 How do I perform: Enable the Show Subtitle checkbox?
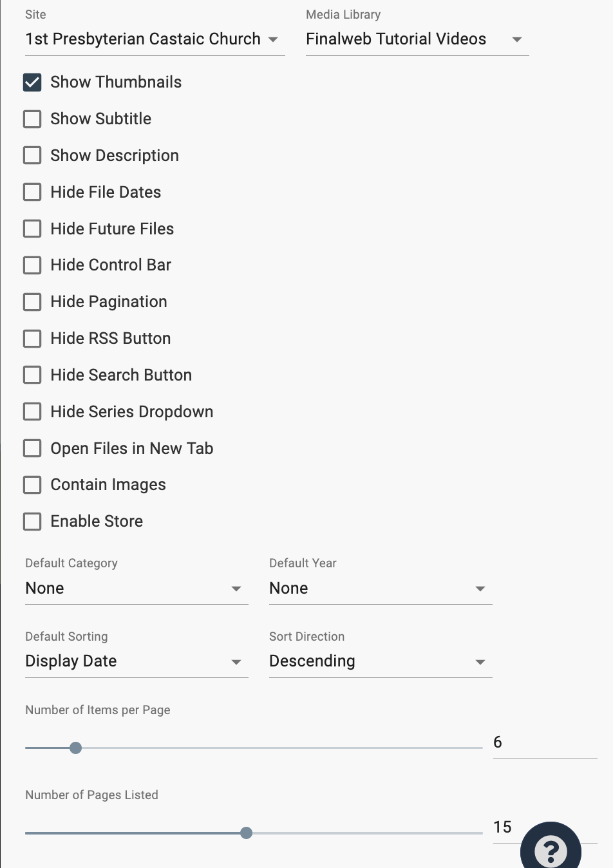coord(32,119)
